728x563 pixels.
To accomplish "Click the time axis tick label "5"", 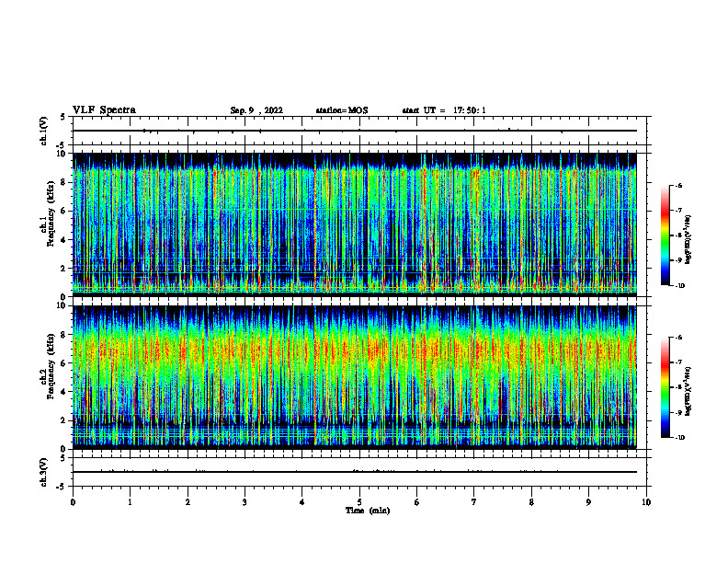I will click(359, 502).
